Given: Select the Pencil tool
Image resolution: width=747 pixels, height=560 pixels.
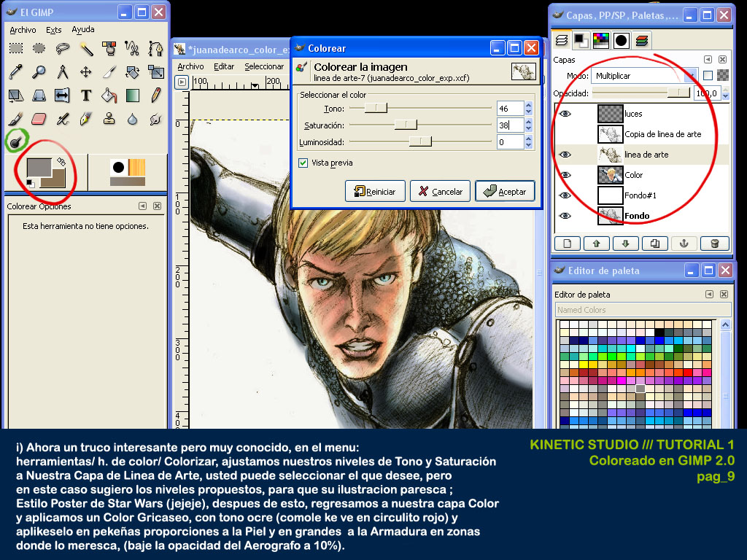Looking at the screenshot, I should click(156, 96).
